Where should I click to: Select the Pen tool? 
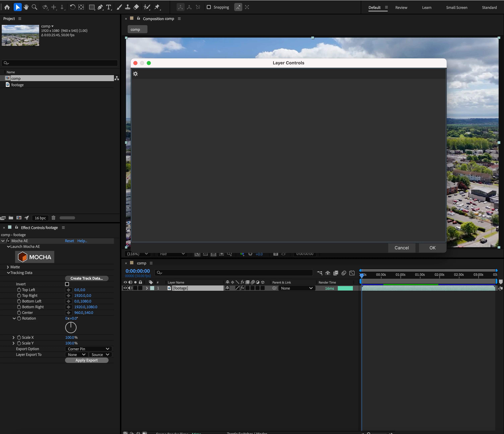click(x=100, y=7)
